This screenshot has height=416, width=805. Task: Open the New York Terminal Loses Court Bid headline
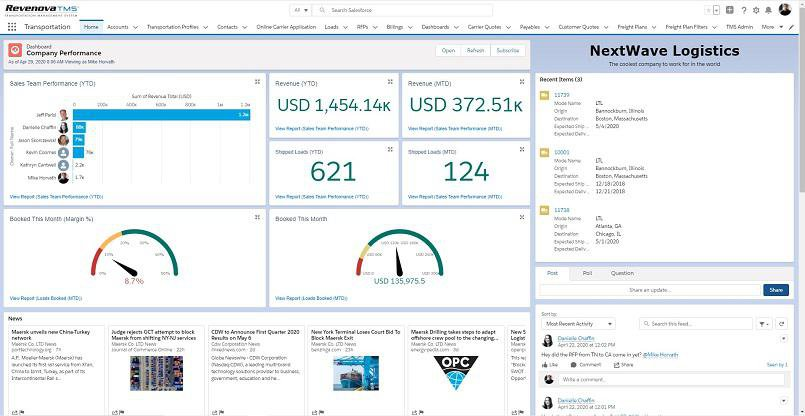pyautogui.click(x=355, y=335)
